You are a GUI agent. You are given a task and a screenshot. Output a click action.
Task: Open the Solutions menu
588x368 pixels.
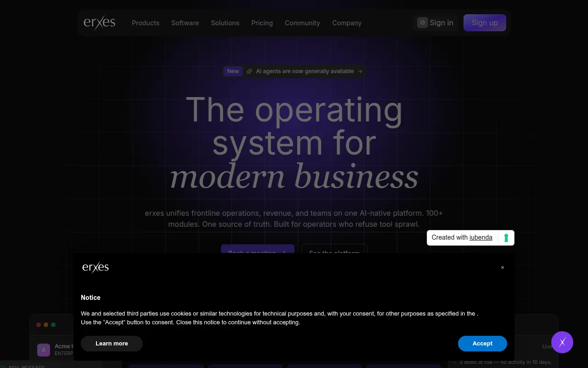(225, 23)
